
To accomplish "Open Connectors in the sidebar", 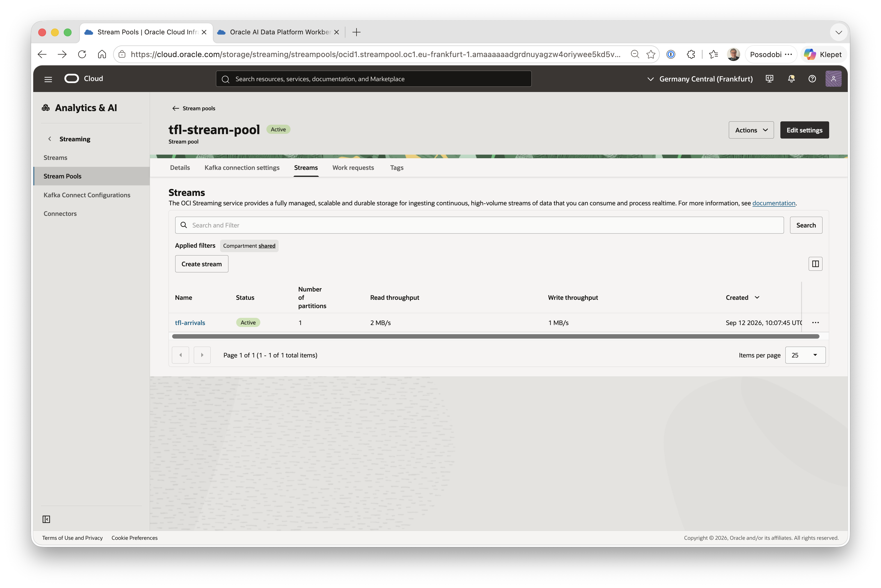I will [60, 213].
